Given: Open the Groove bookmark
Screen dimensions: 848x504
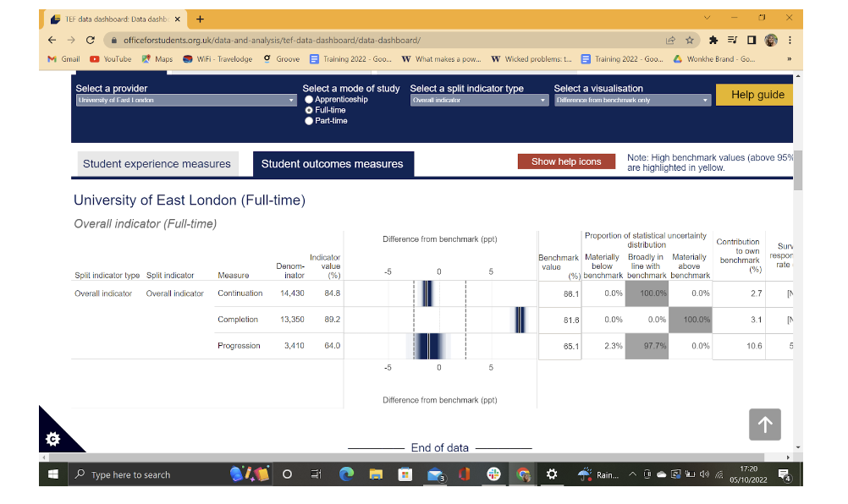Looking at the screenshot, I should click(x=281, y=59).
